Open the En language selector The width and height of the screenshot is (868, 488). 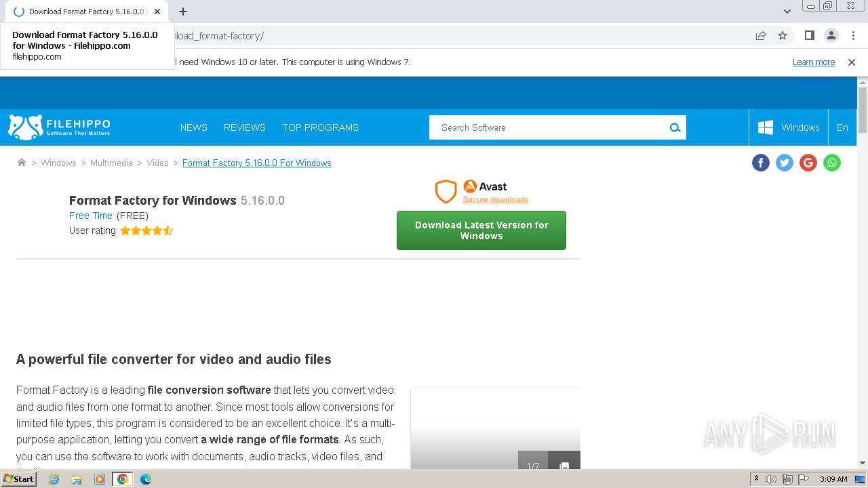tap(842, 127)
